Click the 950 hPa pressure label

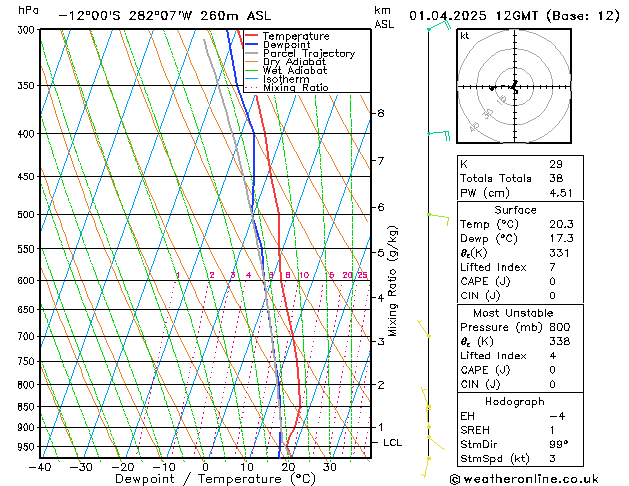(28, 447)
